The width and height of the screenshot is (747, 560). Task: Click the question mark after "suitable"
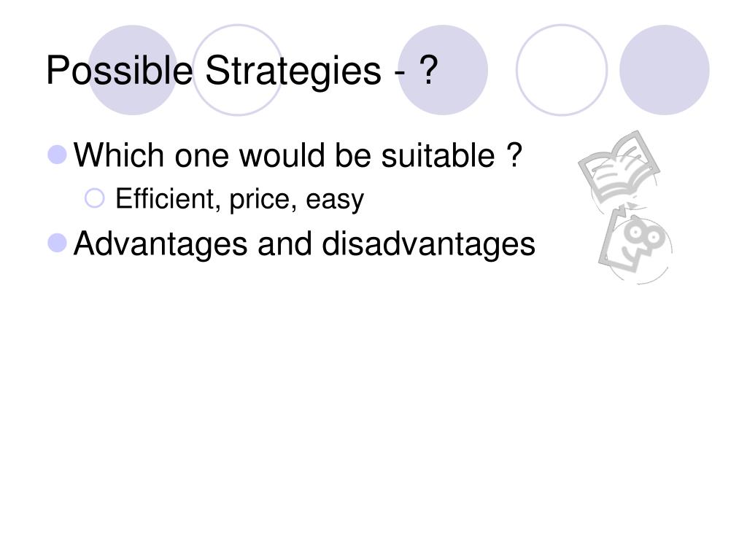click(514, 155)
